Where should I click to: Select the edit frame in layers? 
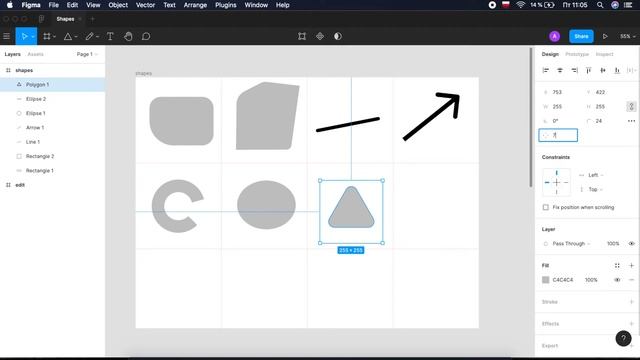pyautogui.click(x=53, y=185)
